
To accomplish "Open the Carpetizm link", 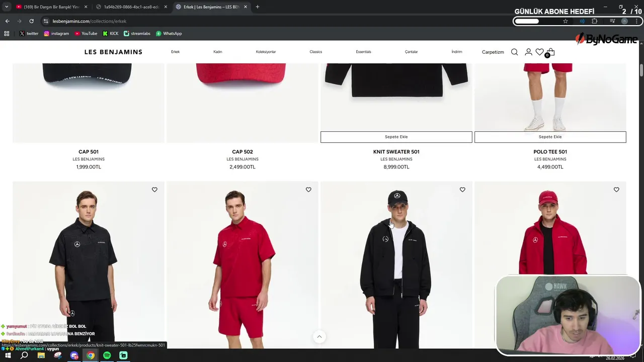I will click(x=493, y=52).
